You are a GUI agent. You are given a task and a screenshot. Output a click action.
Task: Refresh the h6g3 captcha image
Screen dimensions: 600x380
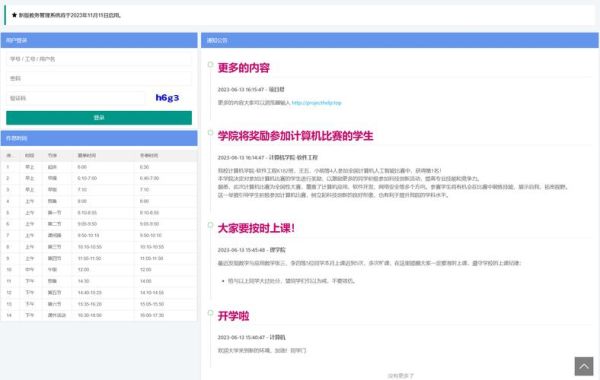click(167, 98)
